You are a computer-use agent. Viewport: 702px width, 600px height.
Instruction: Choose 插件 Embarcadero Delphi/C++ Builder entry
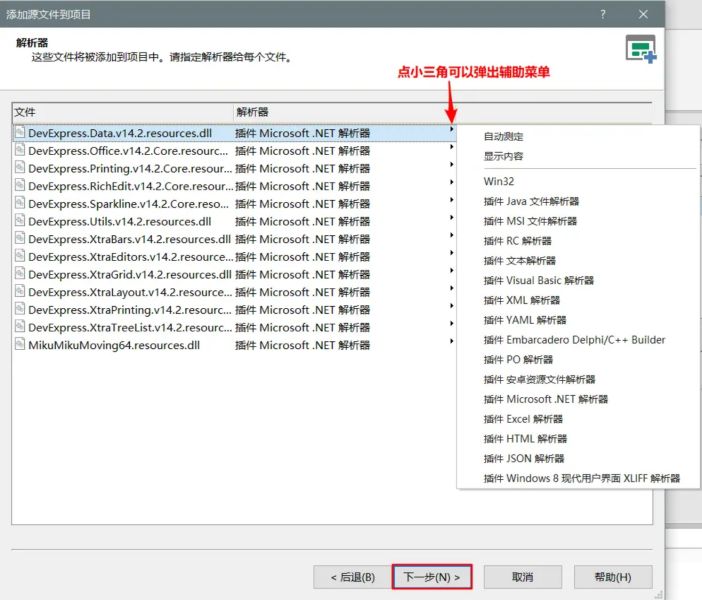coord(574,340)
